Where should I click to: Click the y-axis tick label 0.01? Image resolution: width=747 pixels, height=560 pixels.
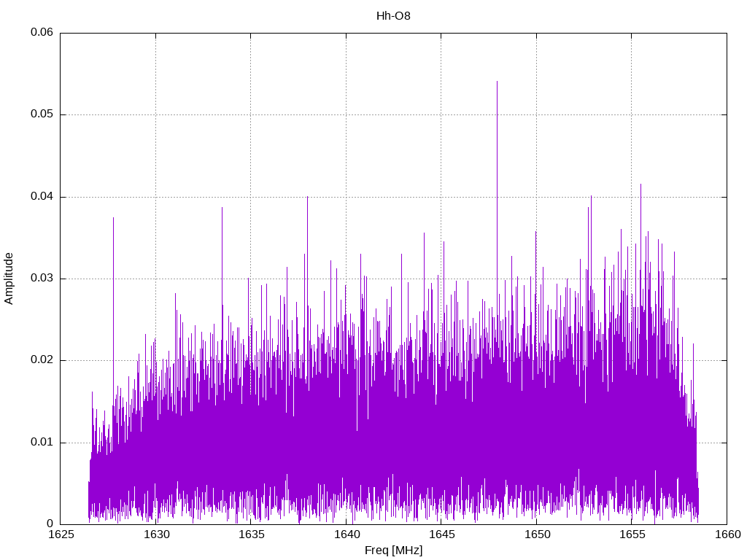click(x=41, y=443)
